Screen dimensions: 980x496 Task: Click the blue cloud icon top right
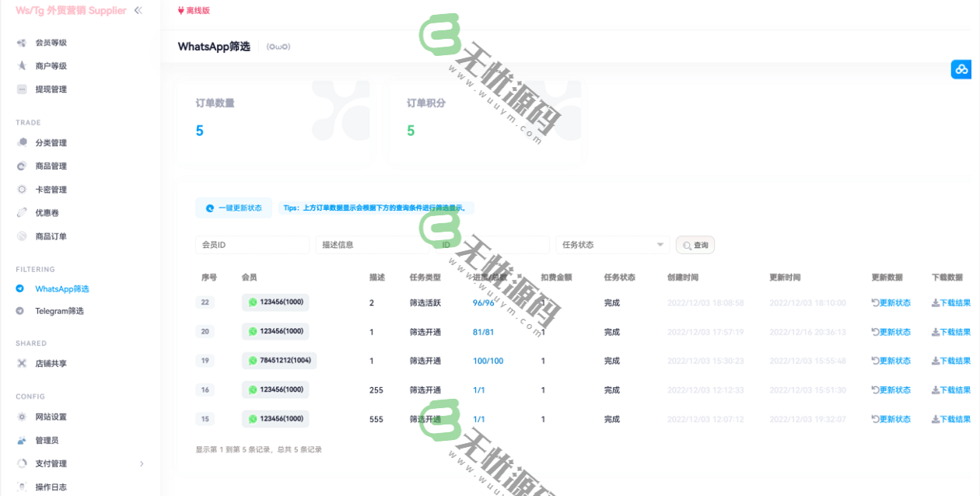(961, 69)
